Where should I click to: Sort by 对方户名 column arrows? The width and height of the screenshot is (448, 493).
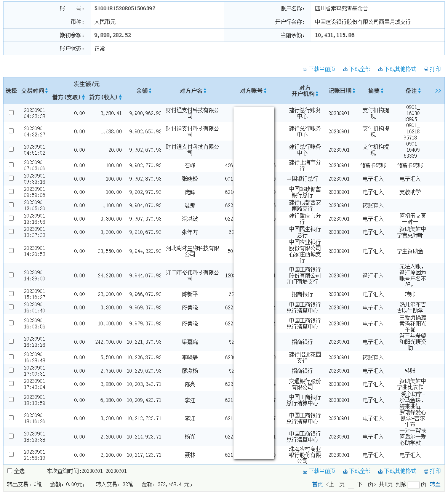[x=205, y=91]
